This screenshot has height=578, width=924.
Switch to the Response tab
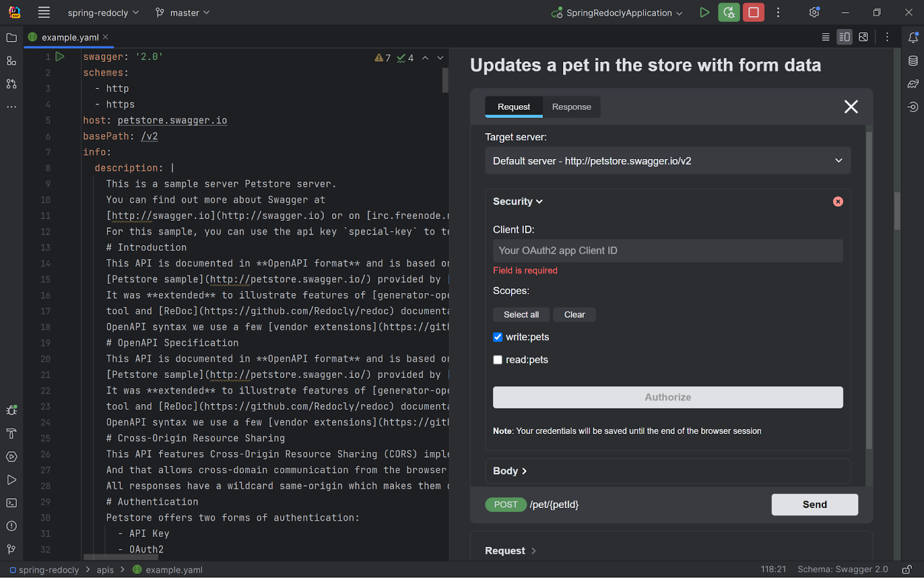pyautogui.click(x=571, y=107)
